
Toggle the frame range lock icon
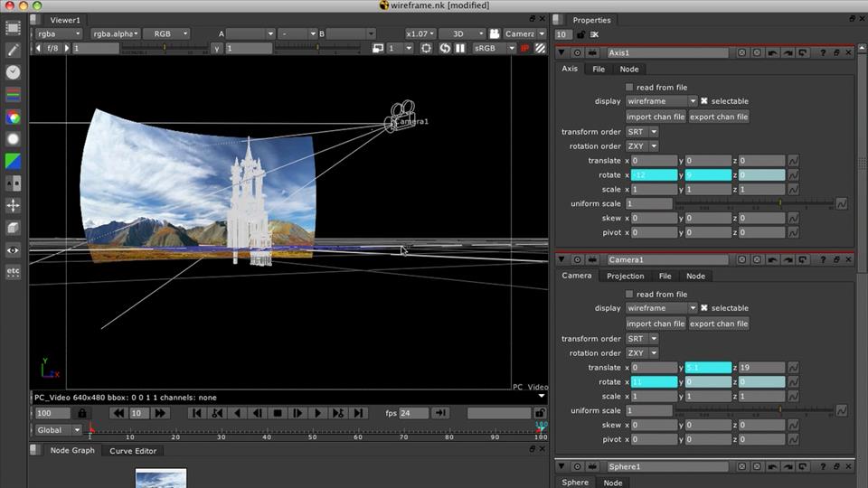82,413
